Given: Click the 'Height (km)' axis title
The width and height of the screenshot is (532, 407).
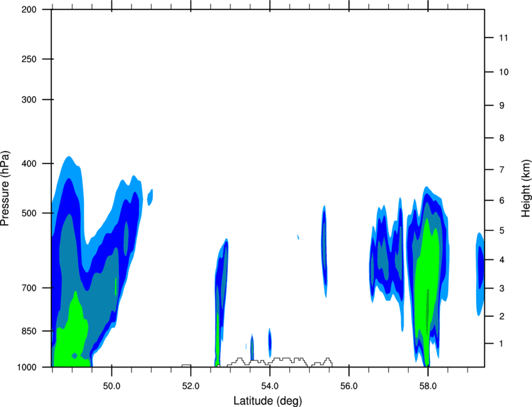Looking at the screenshot, I should tap(525, 188).
